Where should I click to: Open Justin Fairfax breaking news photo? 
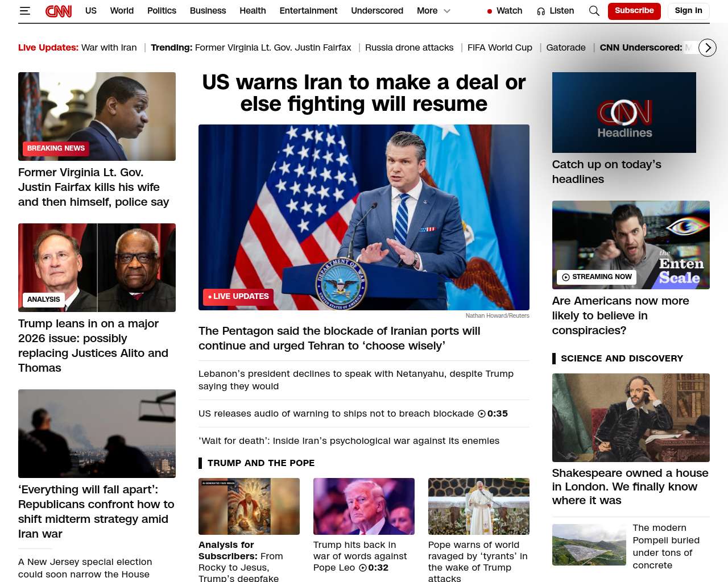point(97,117)
